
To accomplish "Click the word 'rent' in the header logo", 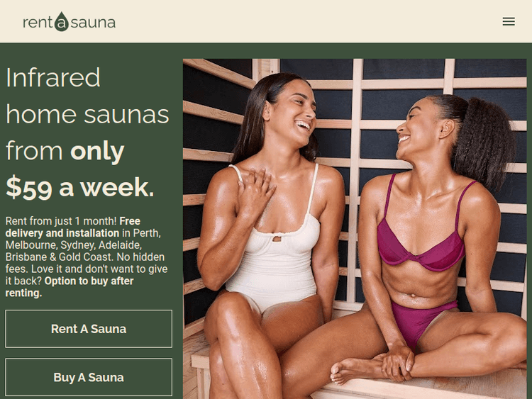I will [x=38, y=23].
